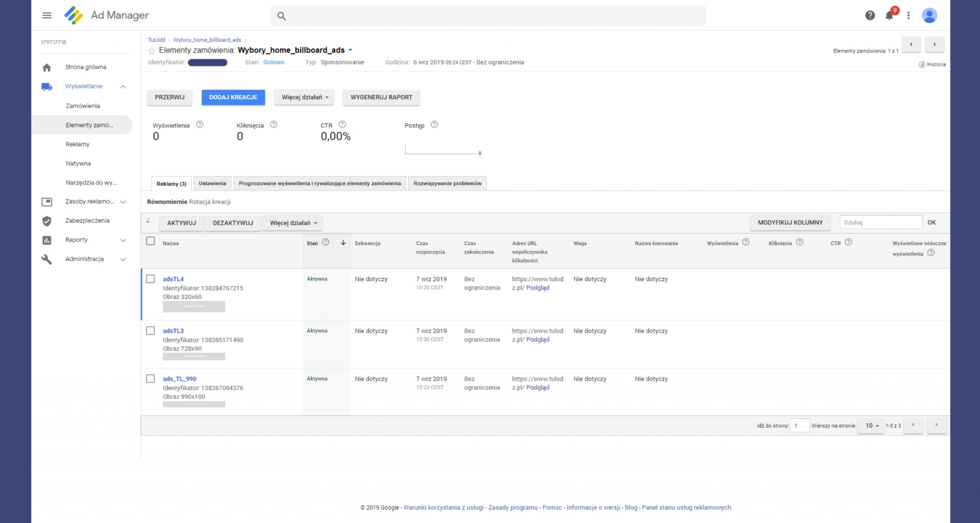Select all rows using header checkbox
Viewport: 980px width, 523px height.
[150, 242]
